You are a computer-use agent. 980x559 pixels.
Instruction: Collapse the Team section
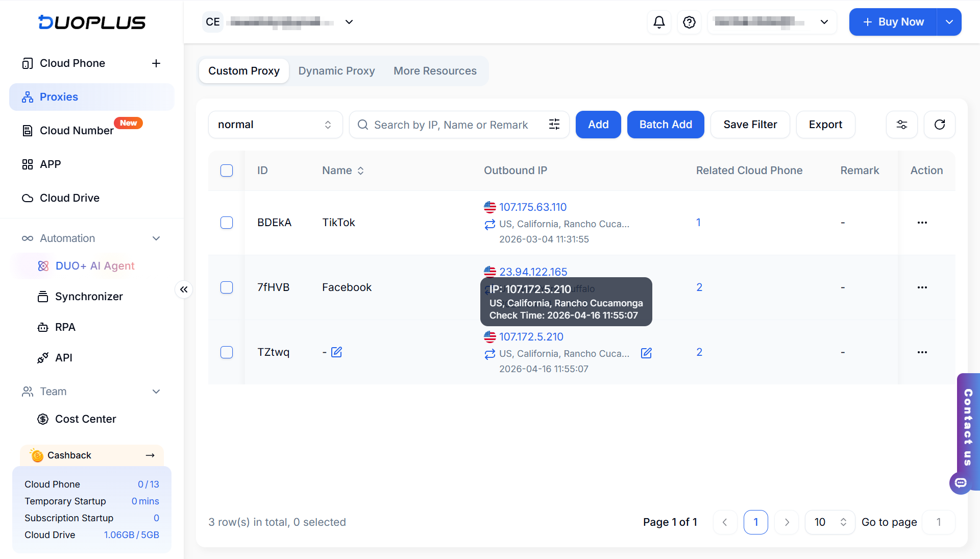[156, 392]
